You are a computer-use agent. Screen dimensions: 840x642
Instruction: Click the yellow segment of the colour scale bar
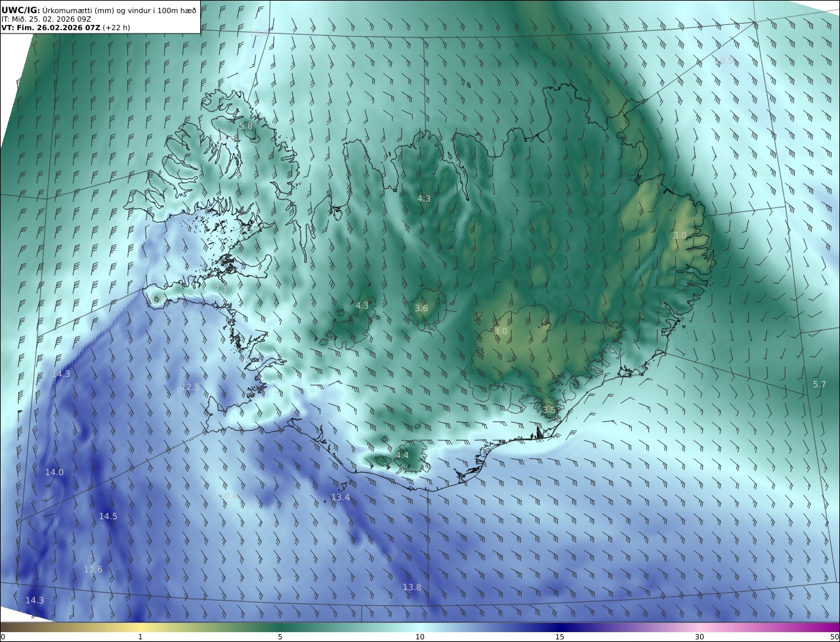(x=140, y=627)
